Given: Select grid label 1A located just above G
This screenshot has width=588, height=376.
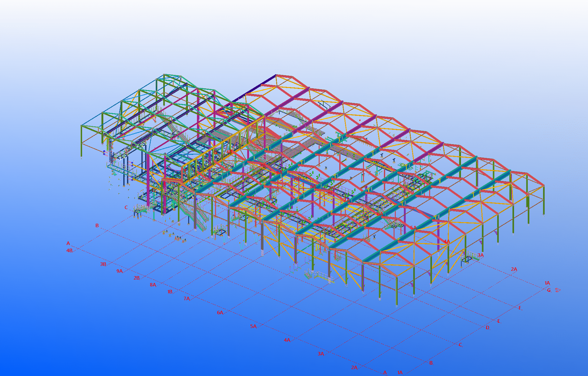Looking at the screenshot, I should [547, 283].
